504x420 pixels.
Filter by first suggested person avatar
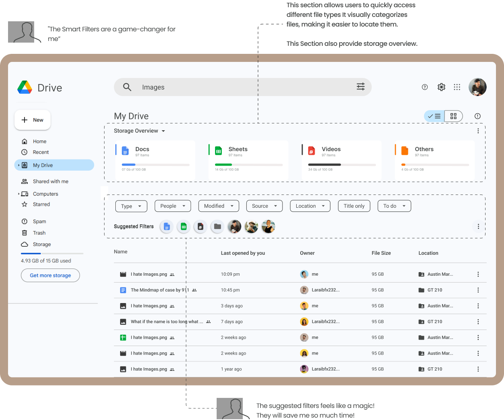[x=234, y=227]
